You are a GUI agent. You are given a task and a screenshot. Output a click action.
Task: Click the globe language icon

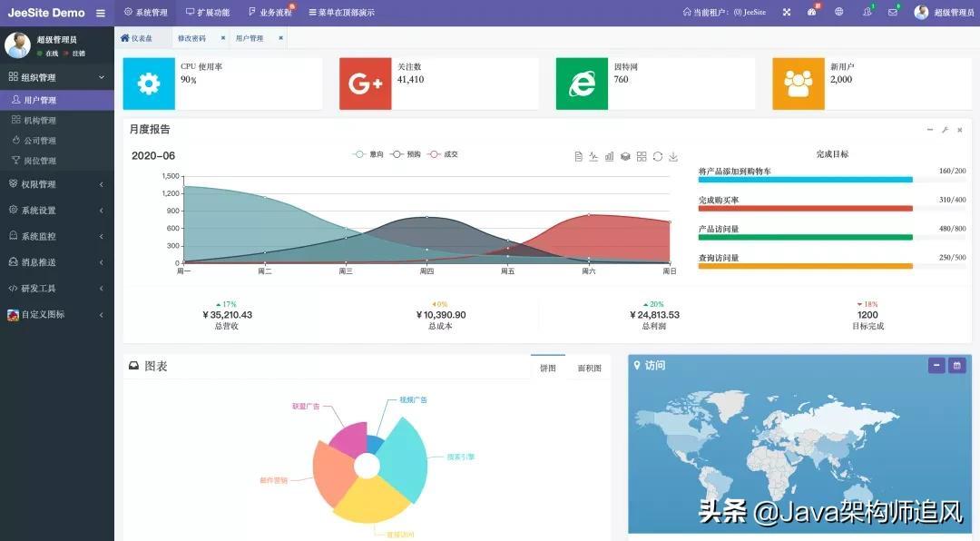tap(838, 12)
